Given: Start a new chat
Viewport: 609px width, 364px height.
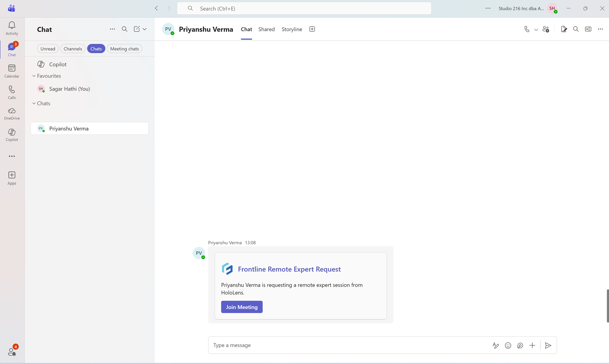Looking at the screenshot, I should (x=137, y=29).
